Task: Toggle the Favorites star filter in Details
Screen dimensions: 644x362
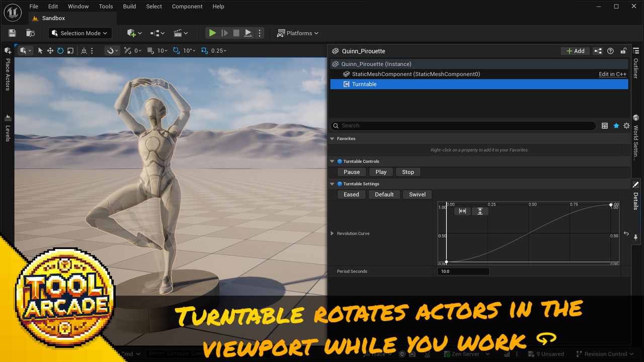Action: click(616, 126)
